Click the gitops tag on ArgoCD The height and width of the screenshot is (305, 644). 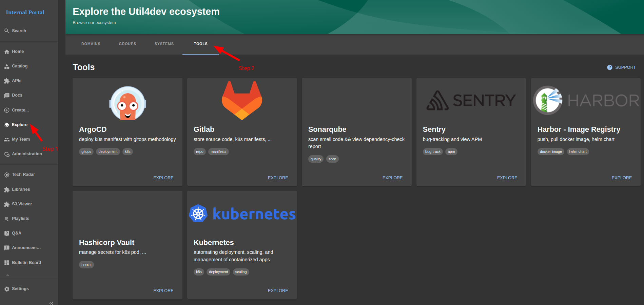pos(86,152)
